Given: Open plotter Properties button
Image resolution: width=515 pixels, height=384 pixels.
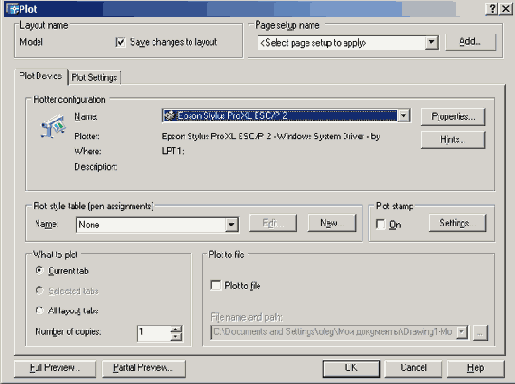Looking at the screenshot, I should coord(453,117).
